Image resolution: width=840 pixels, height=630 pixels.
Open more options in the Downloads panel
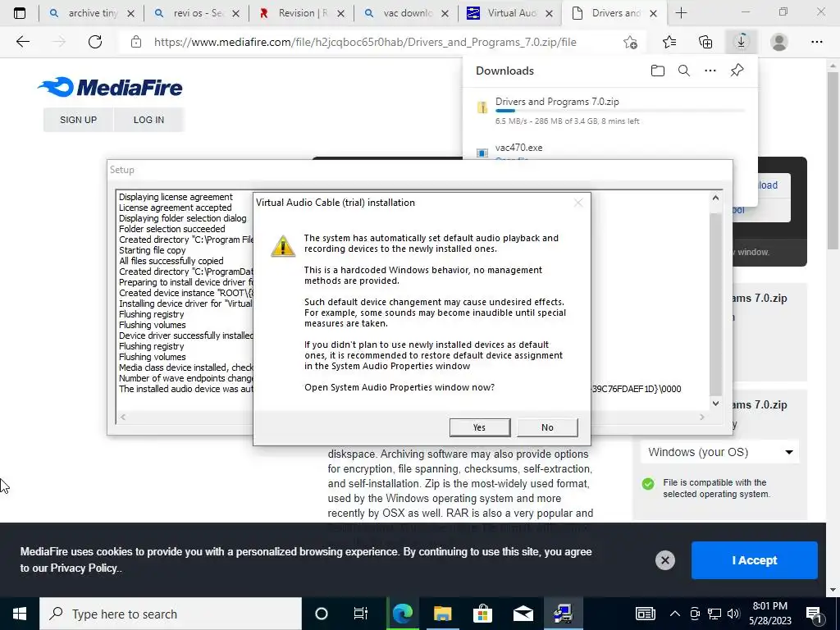[x=710, y=71]
